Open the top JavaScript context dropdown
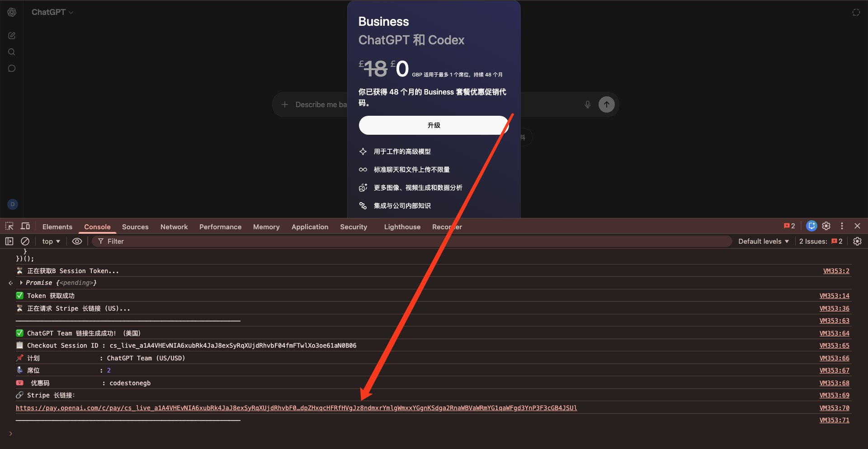The width and height of the screenshot is (868, 449). pos(51,241)
